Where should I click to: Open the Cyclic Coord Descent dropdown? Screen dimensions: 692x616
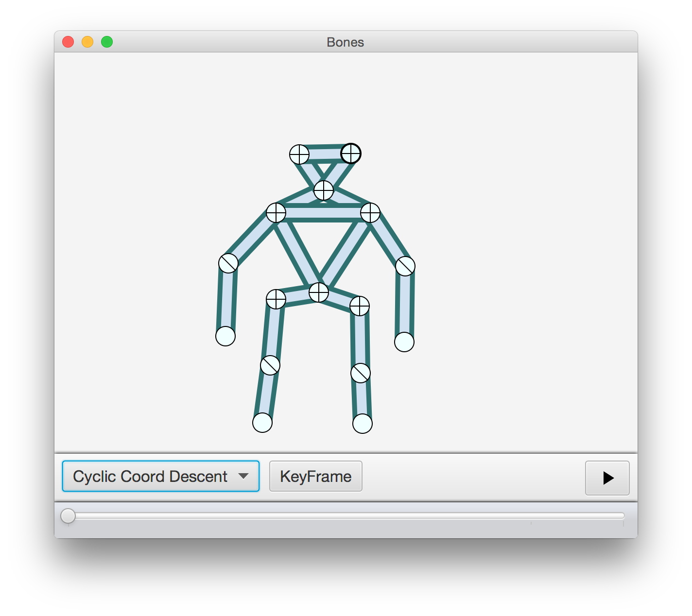160,476
